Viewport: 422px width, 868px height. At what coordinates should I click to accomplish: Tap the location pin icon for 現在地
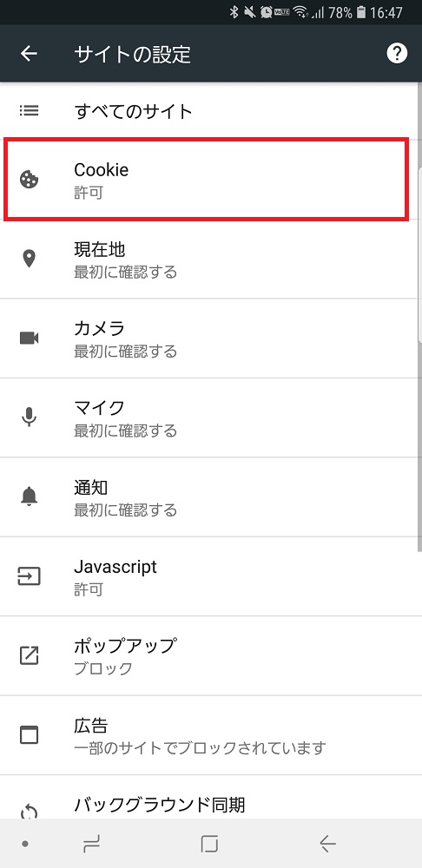29,259
